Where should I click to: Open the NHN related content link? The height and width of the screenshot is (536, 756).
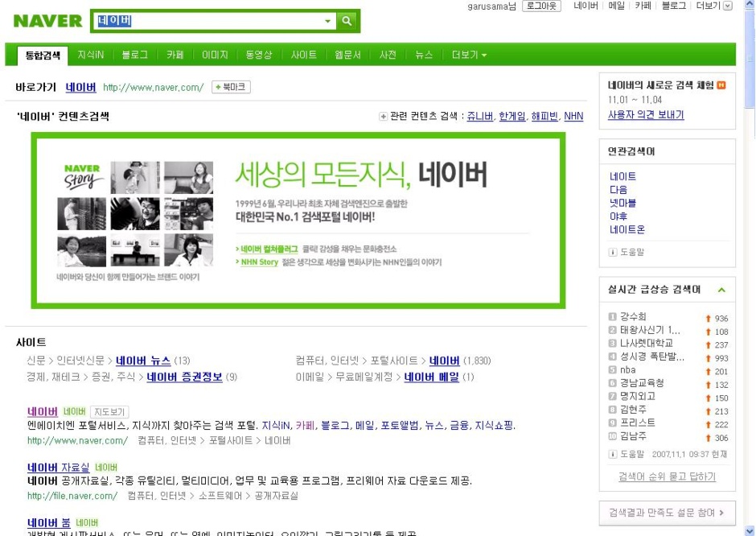point(573,116)
